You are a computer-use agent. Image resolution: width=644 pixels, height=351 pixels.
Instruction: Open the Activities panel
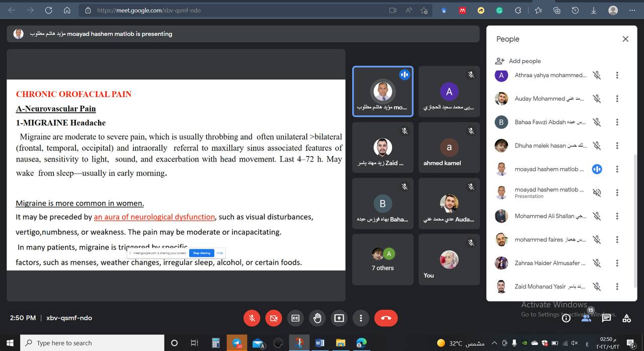coord(626,318)
